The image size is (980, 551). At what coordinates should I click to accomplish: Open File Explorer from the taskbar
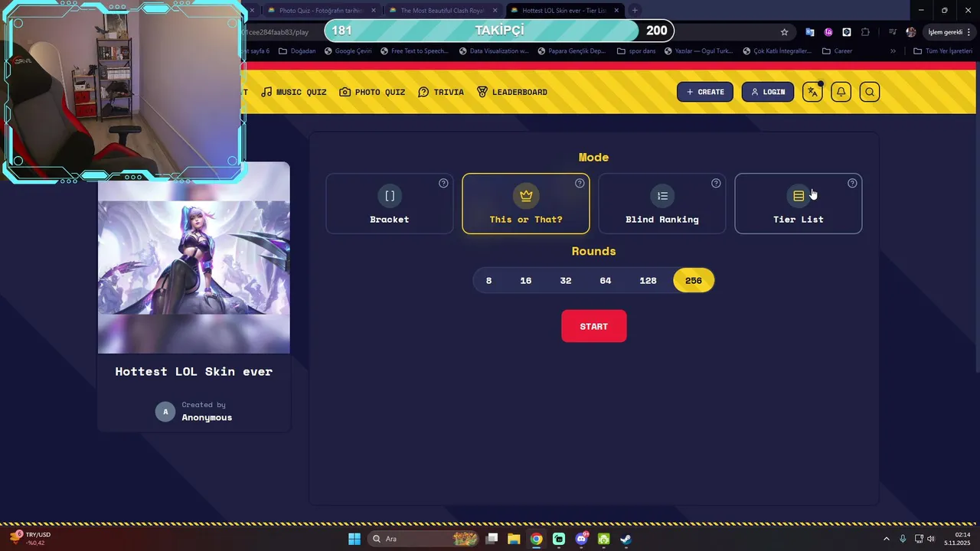[x=514, y=539]
